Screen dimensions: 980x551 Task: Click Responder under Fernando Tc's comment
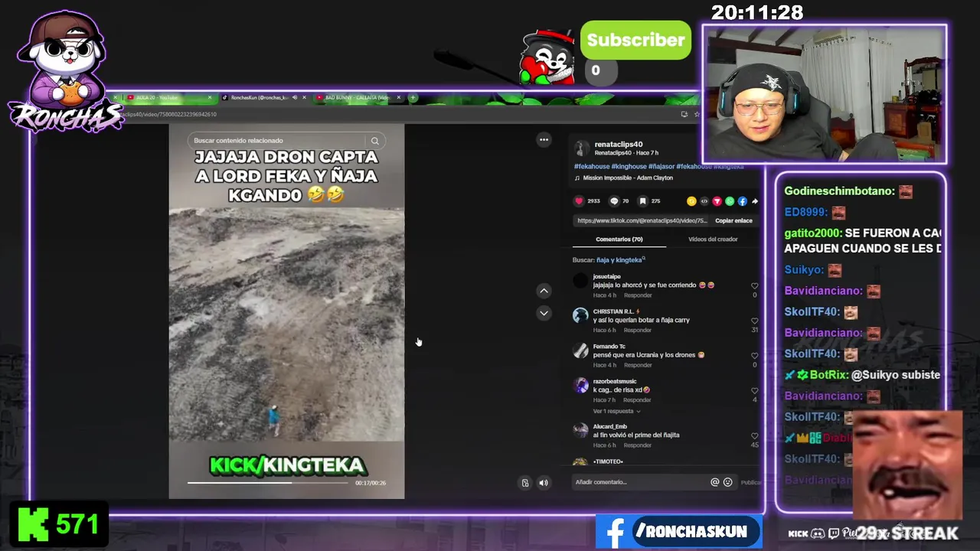tap(638, 365)
